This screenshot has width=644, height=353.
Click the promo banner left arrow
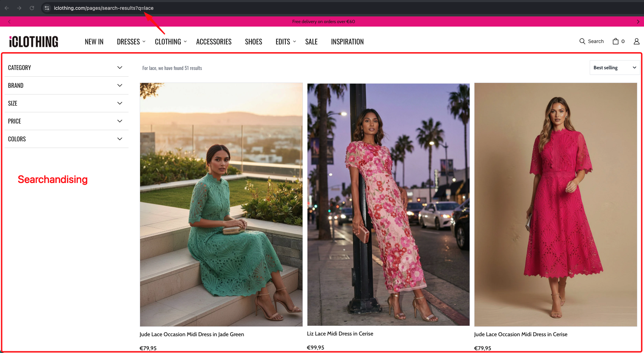point(9,21)
